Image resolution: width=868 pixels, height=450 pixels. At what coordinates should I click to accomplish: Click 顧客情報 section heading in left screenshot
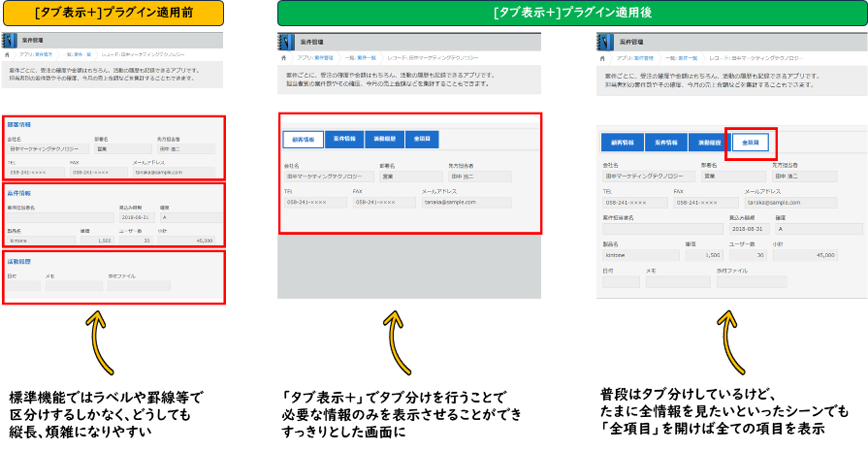click(18, 124)
